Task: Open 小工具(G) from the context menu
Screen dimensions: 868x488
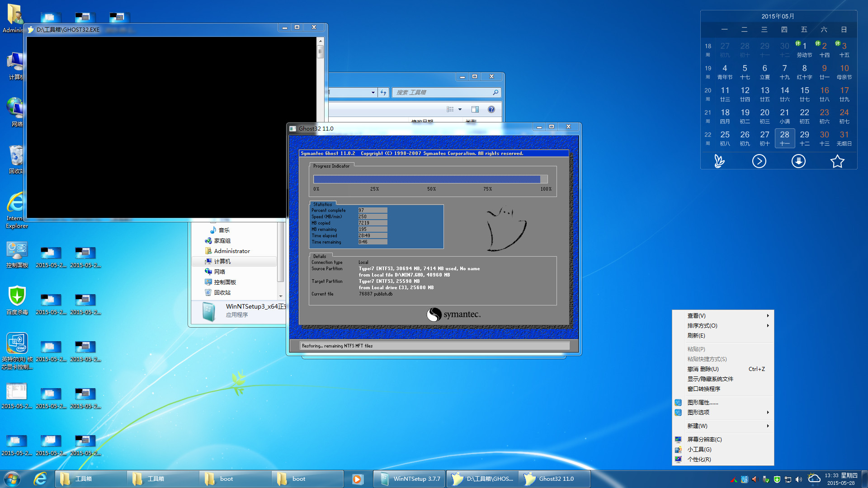Action: point(723,450)
